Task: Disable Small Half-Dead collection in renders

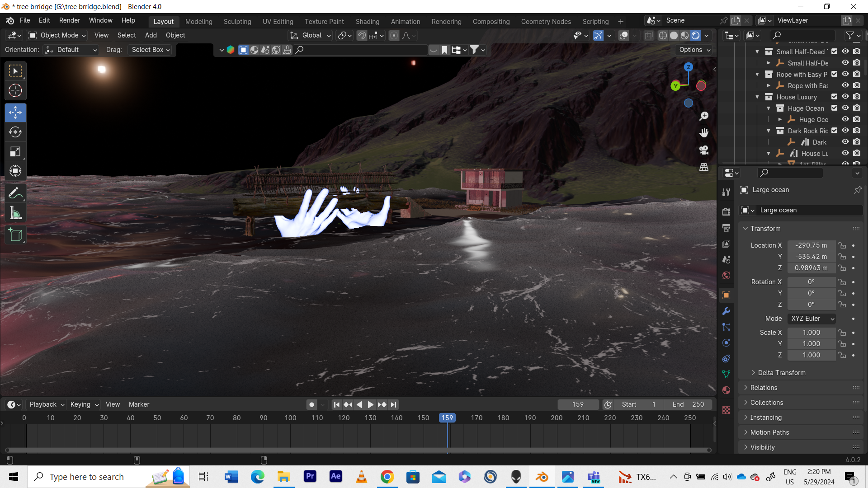Action: click(x=857, y=52)
